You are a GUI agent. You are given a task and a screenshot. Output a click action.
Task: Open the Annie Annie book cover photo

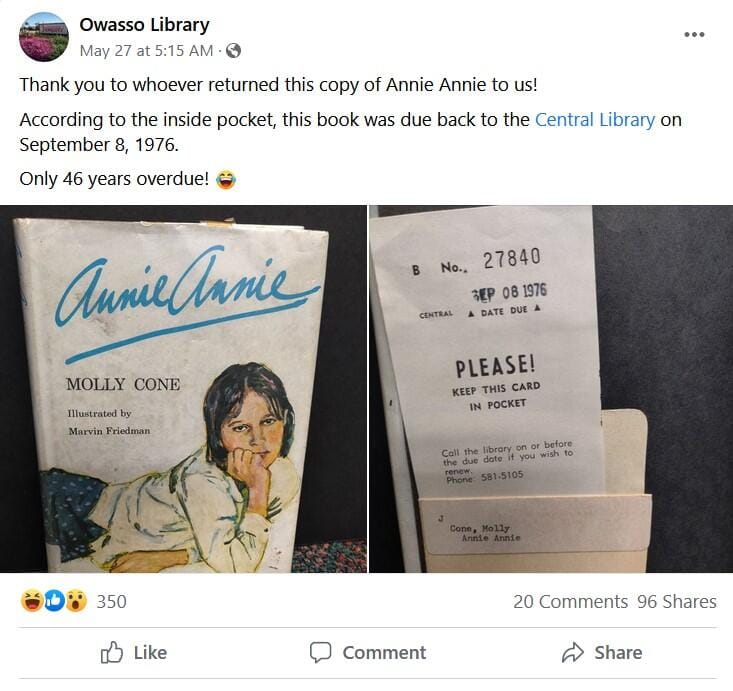pos(183,389)
